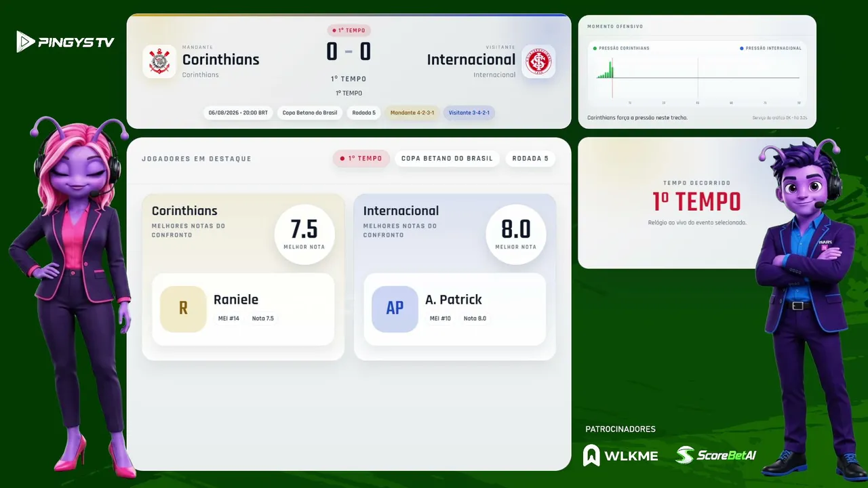Click the Corinthians title in the player ratings card

tap(184, 211)
